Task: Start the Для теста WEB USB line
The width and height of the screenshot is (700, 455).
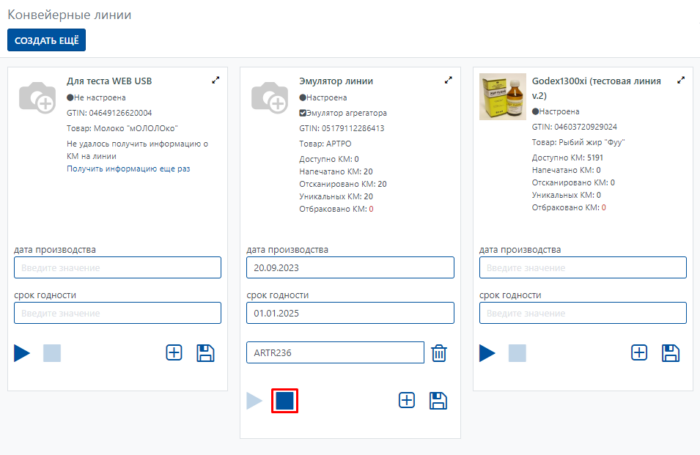Action: [x=23, y=353]
